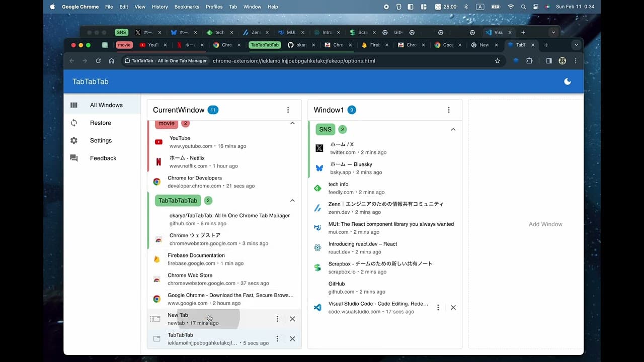Screen dimensions: 644x362
Task: Open Chrome Web Store entry
Action: pyautogui.click(x=224, y=279)
